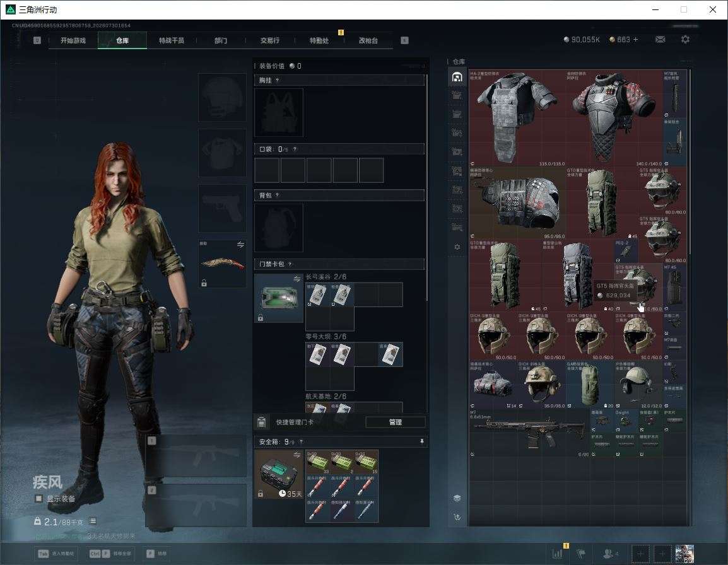
Task: Invite teammate with second plus slot
Action: (x=662, y=554)
